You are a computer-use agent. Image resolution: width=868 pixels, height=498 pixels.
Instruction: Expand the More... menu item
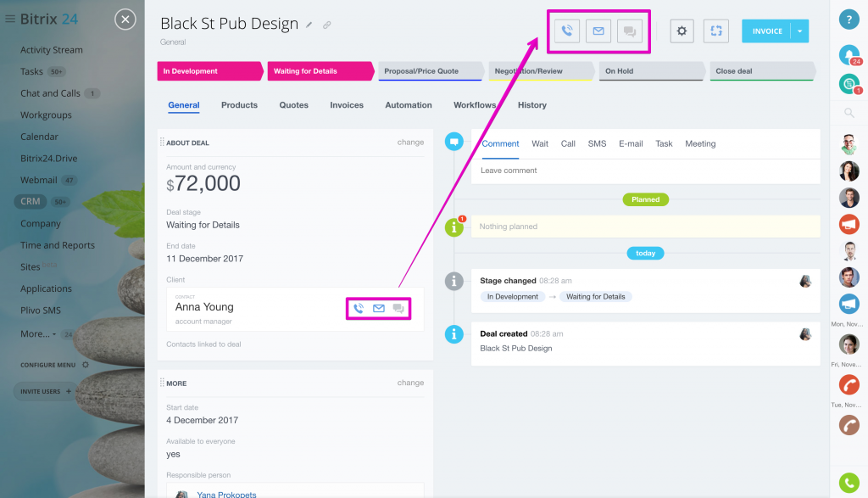pyautogui.click(x=37, y=334)
